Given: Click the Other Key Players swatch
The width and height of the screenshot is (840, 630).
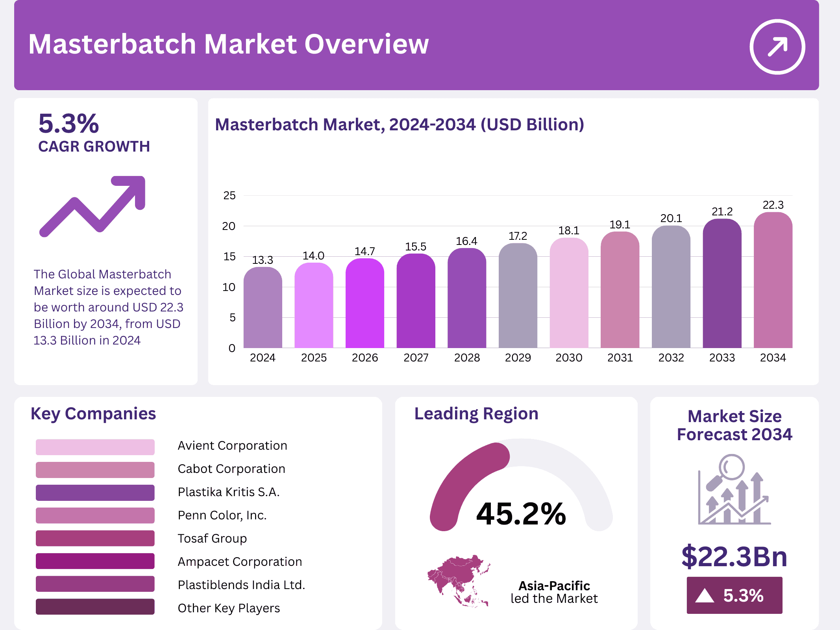Looking at the screenshot, I should (95, 607).
